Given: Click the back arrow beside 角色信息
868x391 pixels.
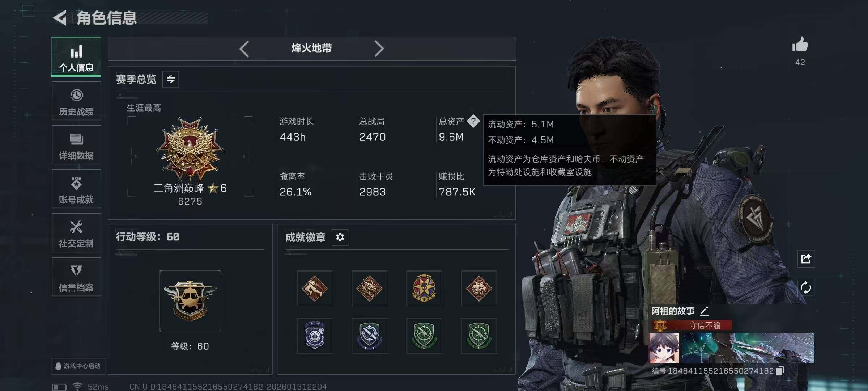Looking at the screenshot, I should coord(60,18).
